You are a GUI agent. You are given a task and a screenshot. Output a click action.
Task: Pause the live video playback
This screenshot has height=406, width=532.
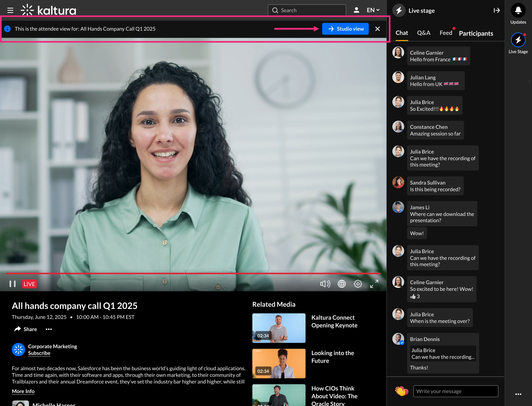(13, 284)
